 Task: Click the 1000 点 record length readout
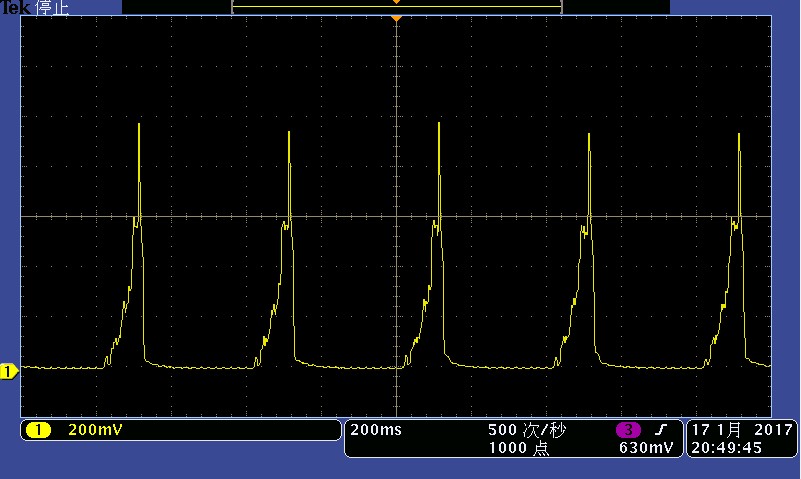(518, 448)
